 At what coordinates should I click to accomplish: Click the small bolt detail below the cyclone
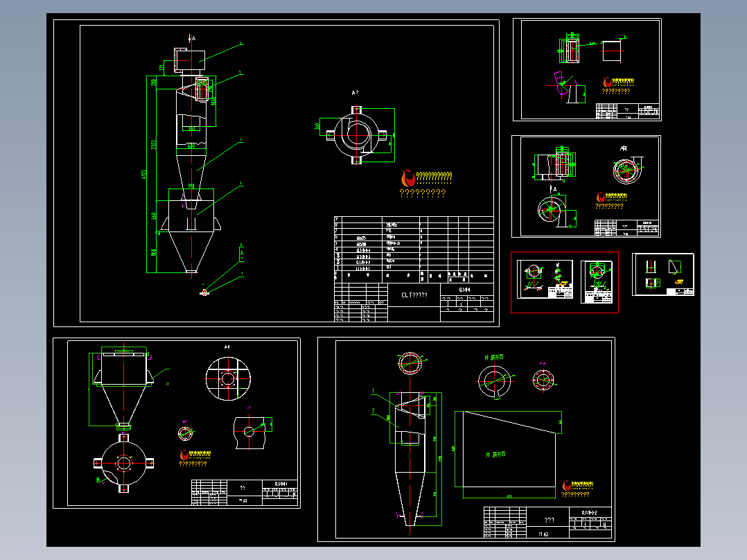(x=204, y=292)
